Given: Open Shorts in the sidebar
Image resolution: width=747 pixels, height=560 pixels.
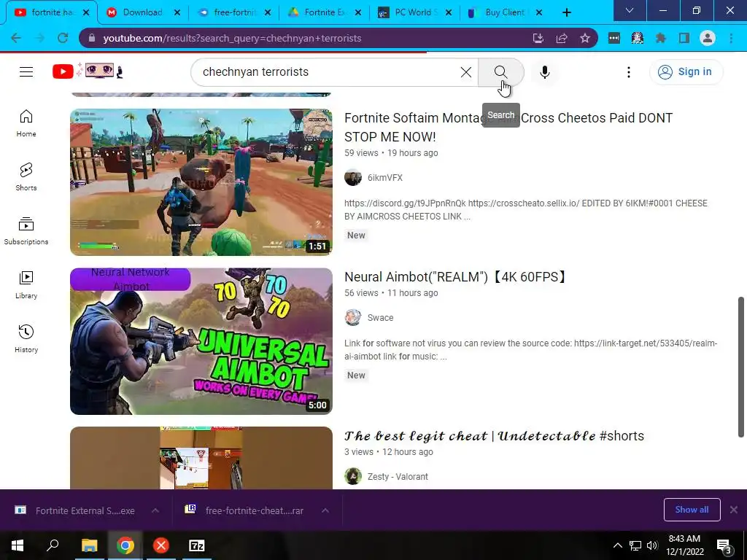Looking at the screenshot, I should (26, 177).
